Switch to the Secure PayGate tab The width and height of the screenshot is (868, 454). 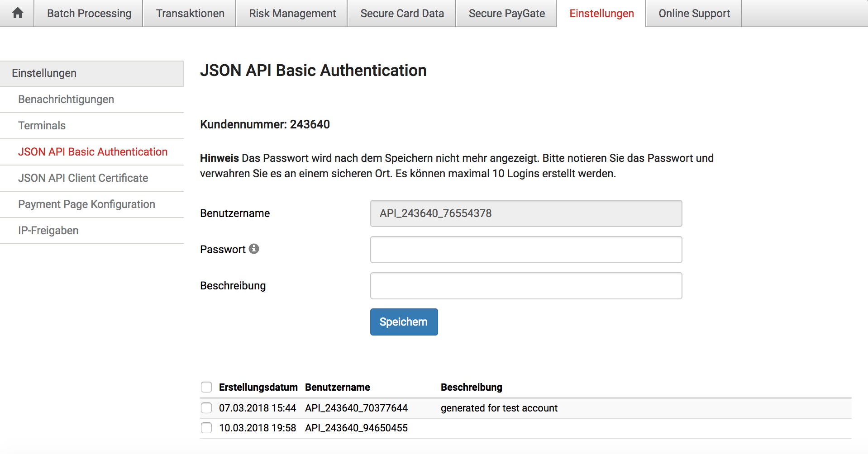tap(506, 13)
